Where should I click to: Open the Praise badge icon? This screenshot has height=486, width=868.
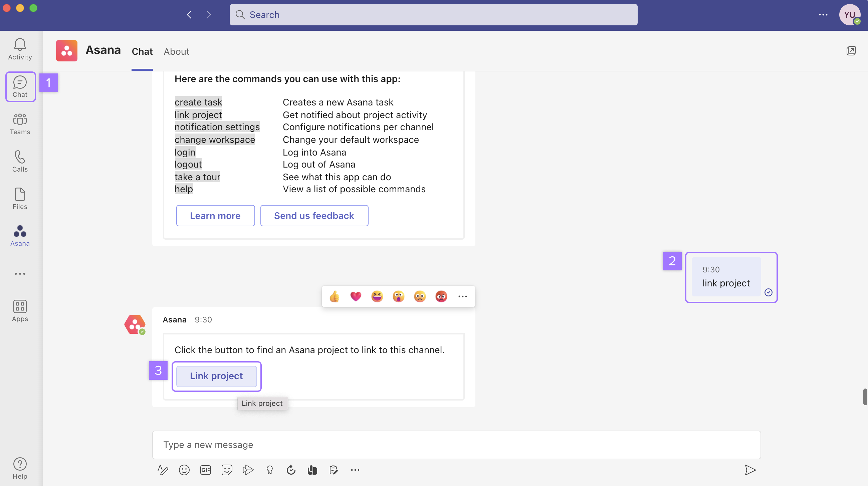(x=269, y=470)
